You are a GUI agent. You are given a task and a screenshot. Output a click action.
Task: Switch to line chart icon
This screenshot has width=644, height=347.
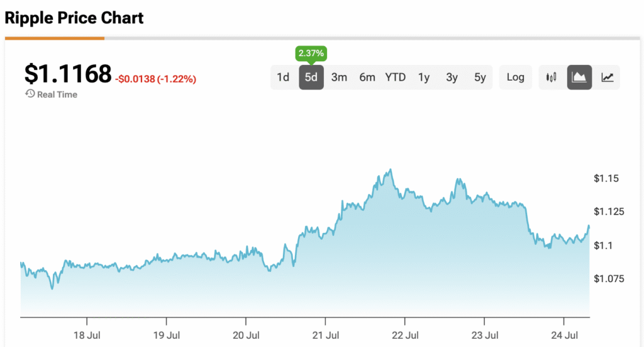(607, 77)
